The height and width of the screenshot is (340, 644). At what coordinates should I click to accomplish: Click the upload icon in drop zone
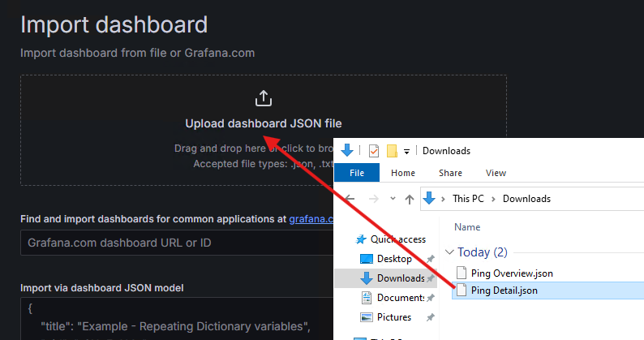[263, 98]
